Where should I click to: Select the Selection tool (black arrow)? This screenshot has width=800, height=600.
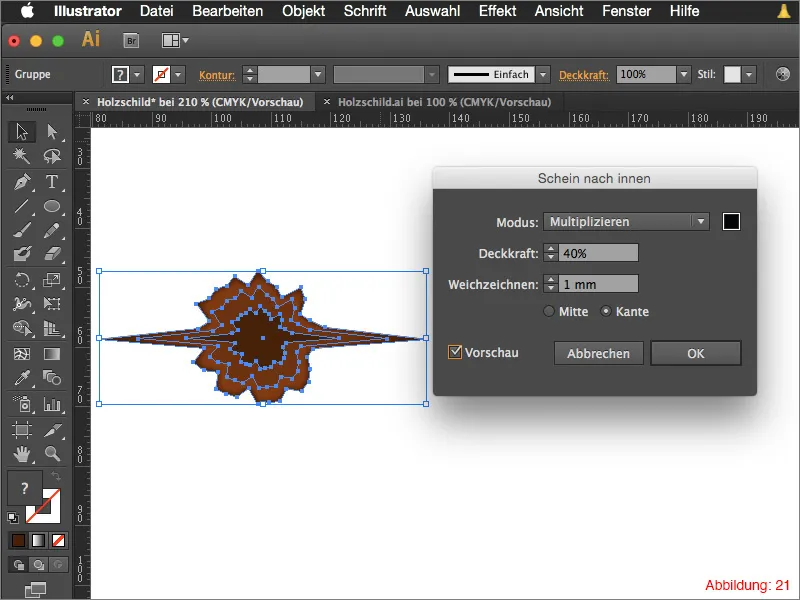coord(22,132)
